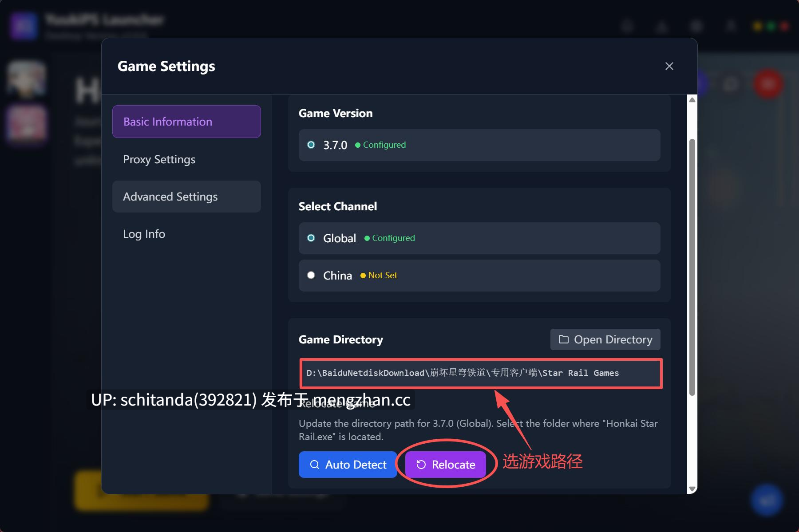Click the Relocate button

pyautogui.click(x=445, y=465)
